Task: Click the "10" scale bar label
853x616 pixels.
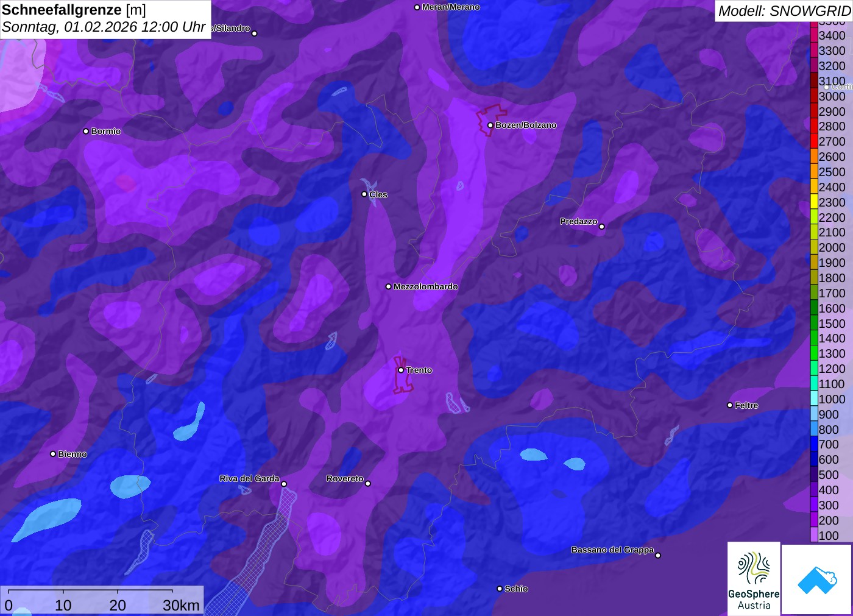Action: 63,605
